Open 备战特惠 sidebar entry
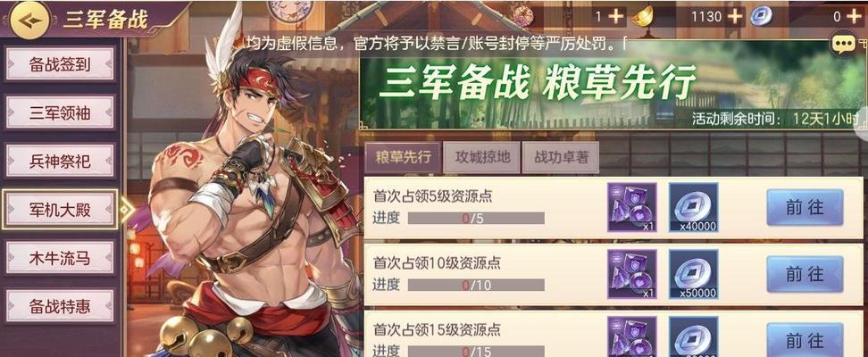 [60, 306]
